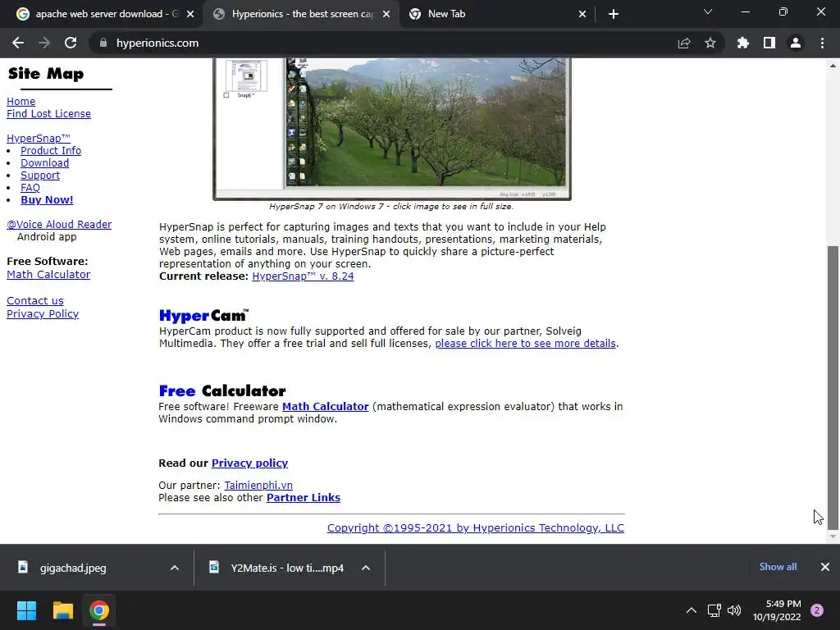Open the @Voice Aloud Reader link
The image size is (840, 630).
coord(59,225)
